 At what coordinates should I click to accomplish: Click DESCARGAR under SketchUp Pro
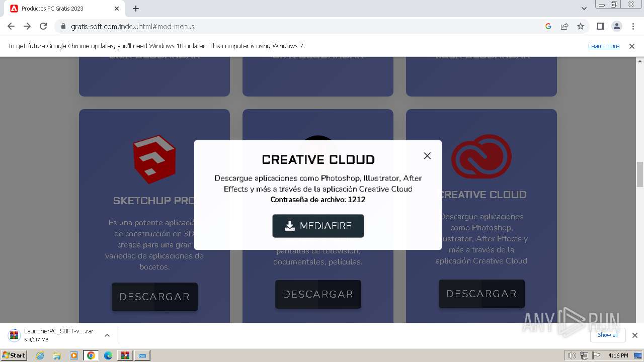[x=154, y=297]
